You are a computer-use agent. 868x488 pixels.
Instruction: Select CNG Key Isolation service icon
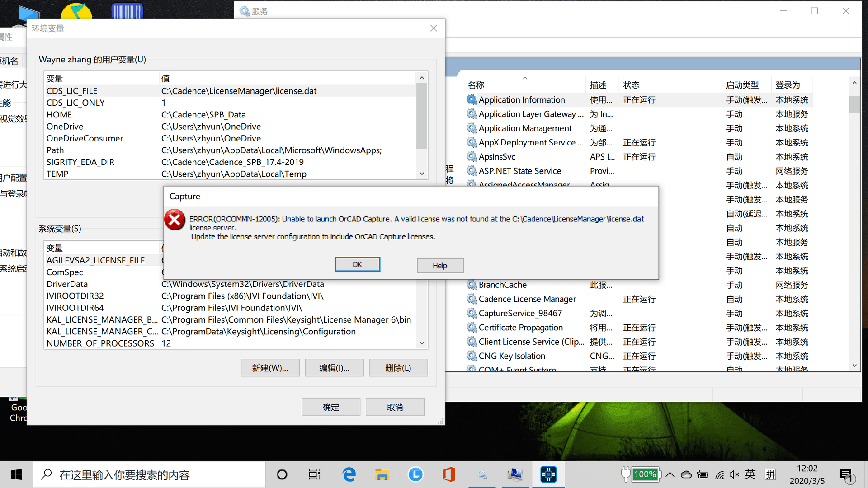click(x=472, y=356)
